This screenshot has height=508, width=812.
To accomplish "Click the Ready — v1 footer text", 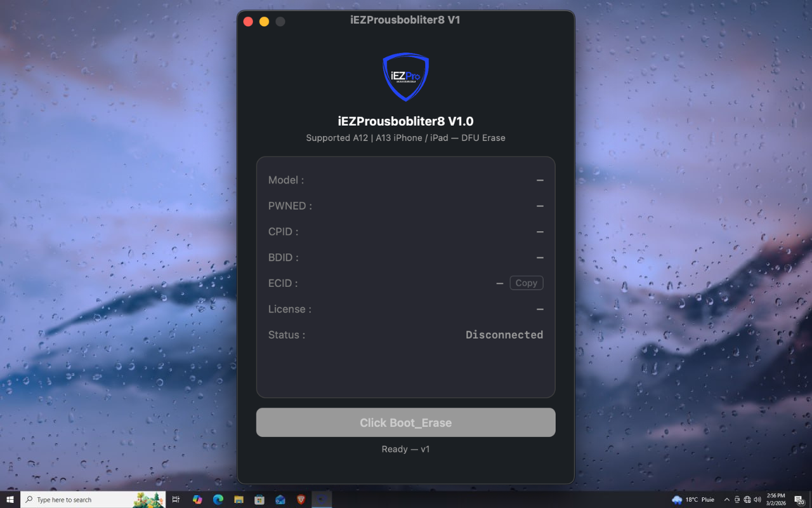I will [x=405, y=449].
